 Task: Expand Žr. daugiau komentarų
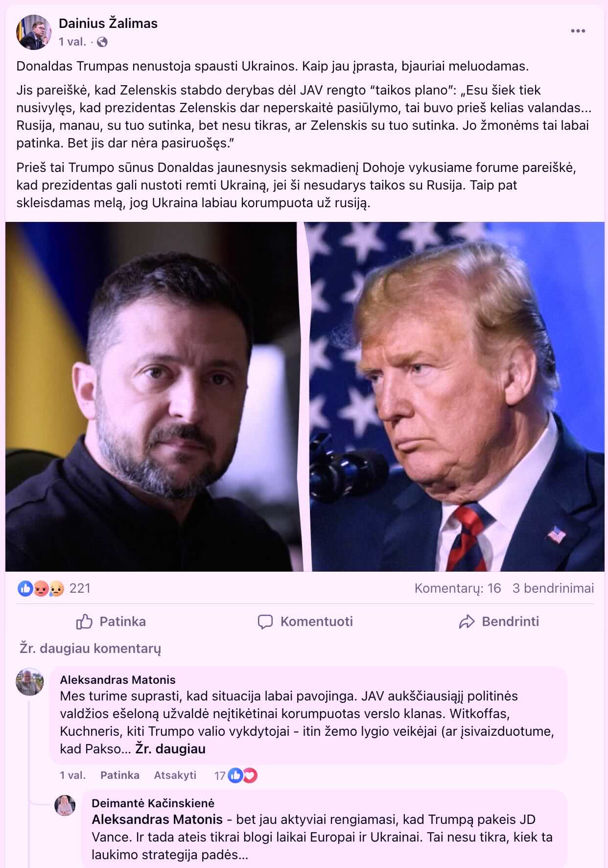coord(90,649)
